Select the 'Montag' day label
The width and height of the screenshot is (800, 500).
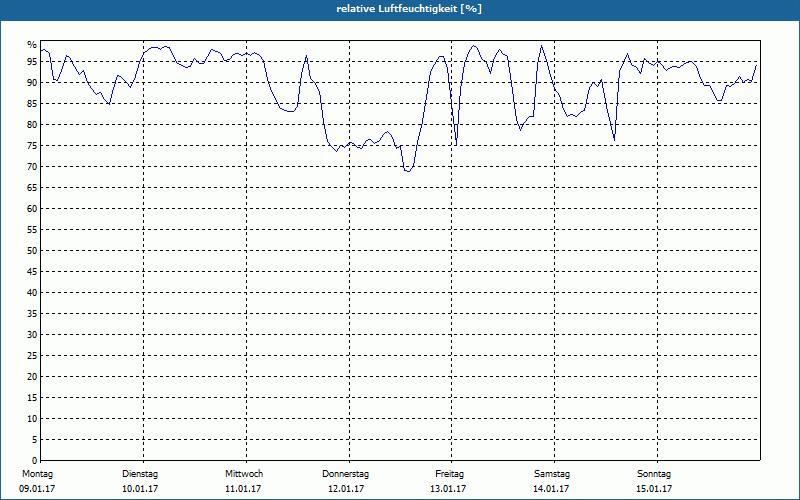tap(37, 474)
